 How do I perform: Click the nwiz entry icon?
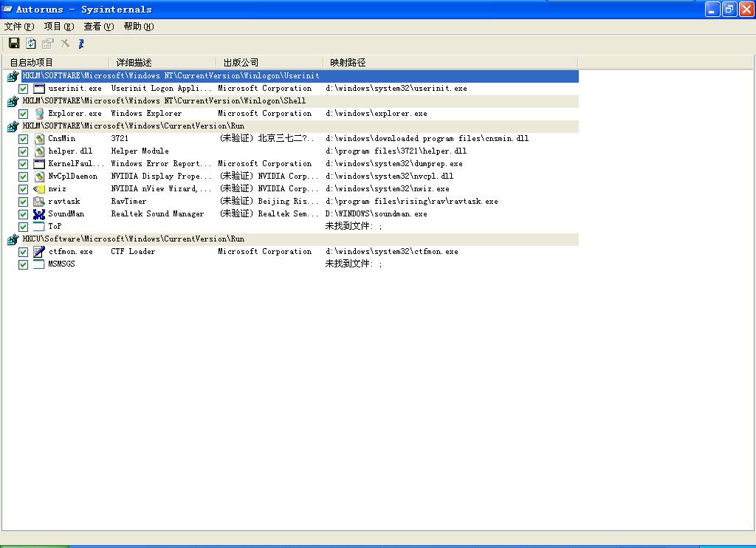click(39, 189)
